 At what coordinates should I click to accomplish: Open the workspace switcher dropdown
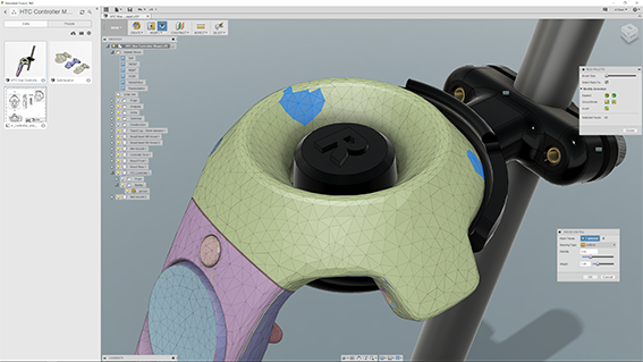[x=116, y=27]
